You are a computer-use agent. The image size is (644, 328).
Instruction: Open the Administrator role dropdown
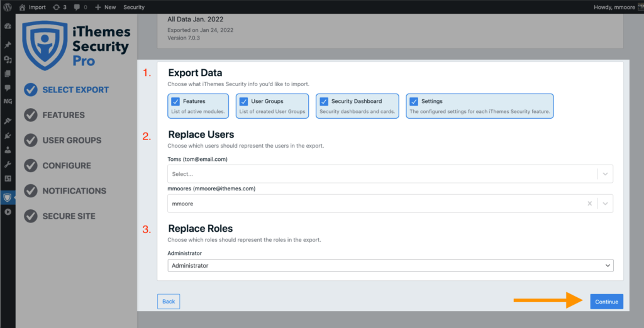(391, 266)
